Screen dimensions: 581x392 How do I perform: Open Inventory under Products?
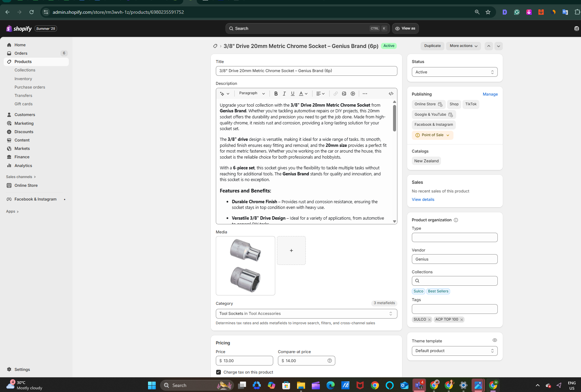[23, 79]
